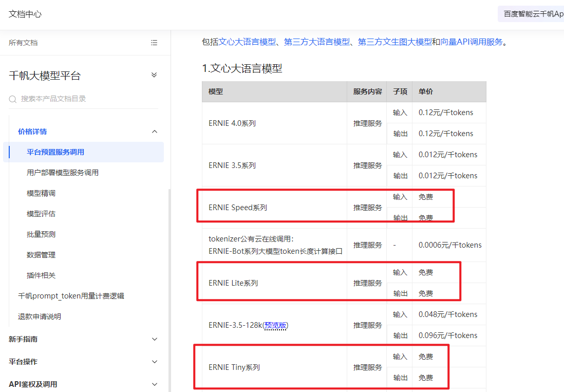Click the sidebar vertical scrollbar
Image resolution: width=564 pixels, height=392 pixels.
click(170, 290)
